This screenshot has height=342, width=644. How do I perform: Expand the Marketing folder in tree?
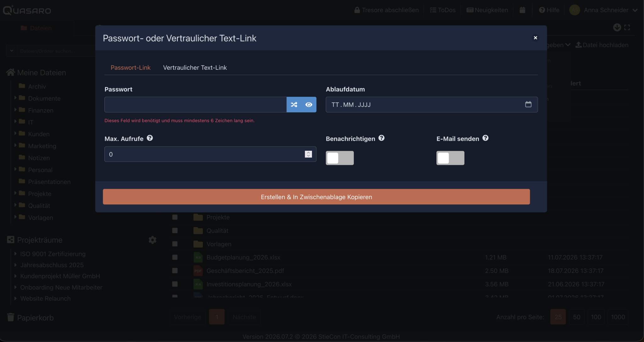[x=15, y=145]
